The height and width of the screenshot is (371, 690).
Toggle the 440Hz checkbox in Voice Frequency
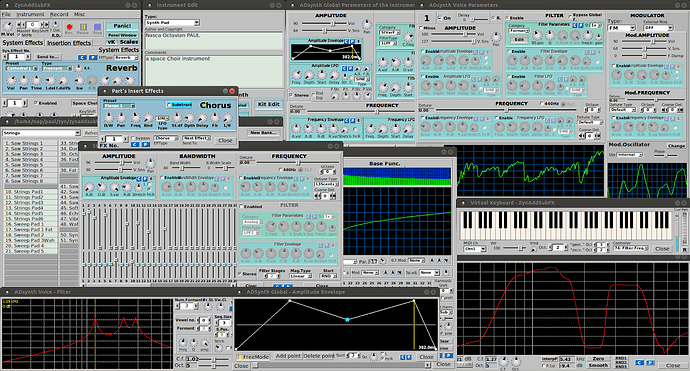541,103
